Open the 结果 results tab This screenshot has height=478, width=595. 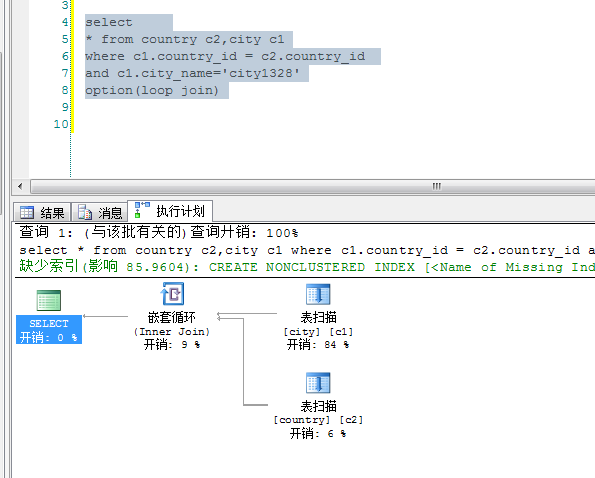[x=42, y=212]
